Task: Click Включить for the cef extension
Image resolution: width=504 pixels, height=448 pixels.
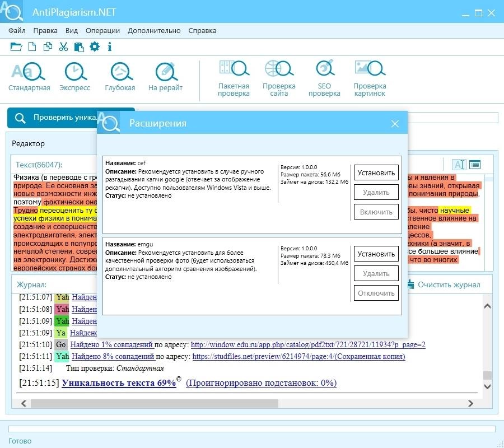Action: pos(376,212)
